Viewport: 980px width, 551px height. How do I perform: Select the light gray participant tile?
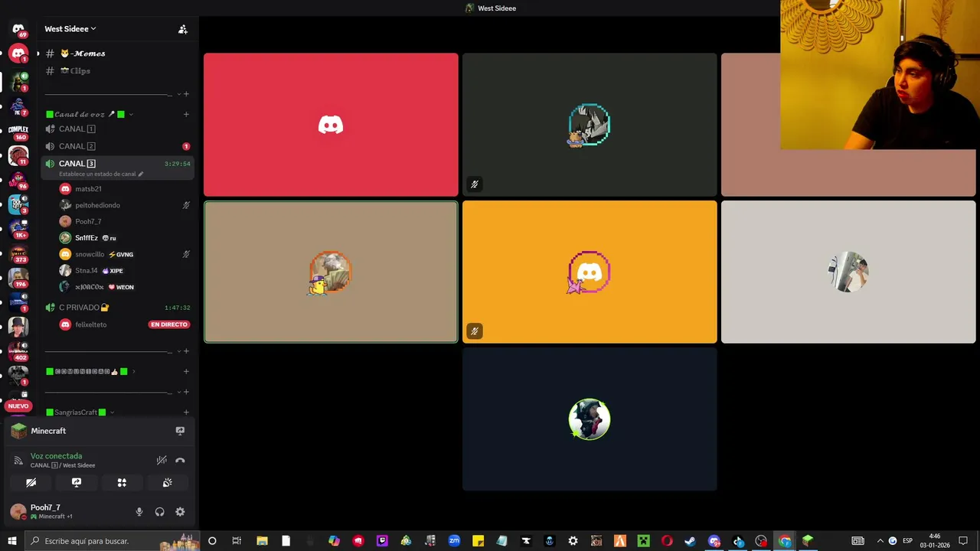click(x=848, y=272)
